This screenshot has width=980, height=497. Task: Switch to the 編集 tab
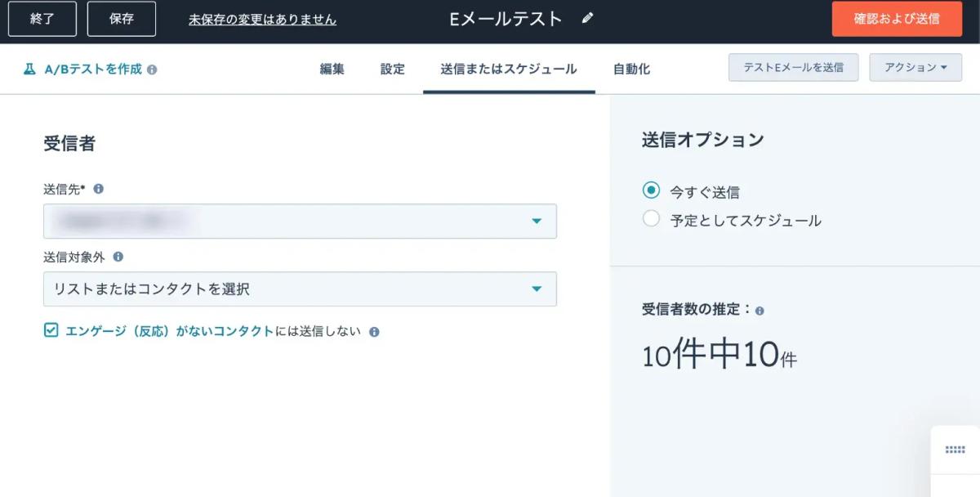pos(332,69)
